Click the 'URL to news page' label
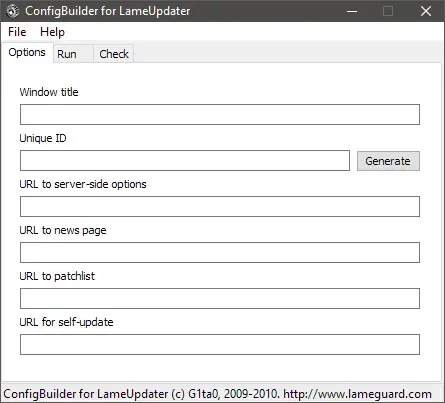Viewport: 445px width, 403px height. pos(63,230)
